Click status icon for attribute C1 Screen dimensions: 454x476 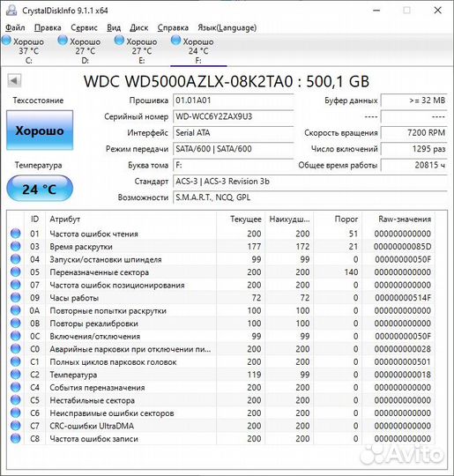coord(16,361)
